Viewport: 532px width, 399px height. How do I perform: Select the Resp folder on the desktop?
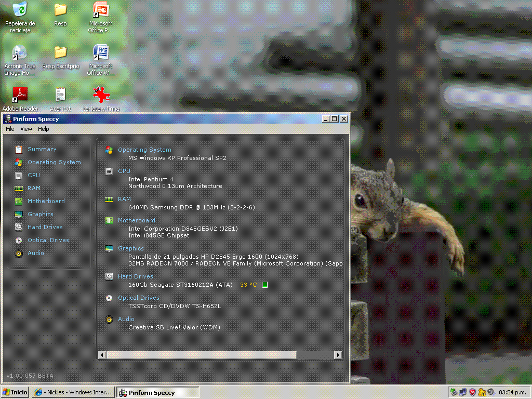pyautogui.click(x=60, y=14)
